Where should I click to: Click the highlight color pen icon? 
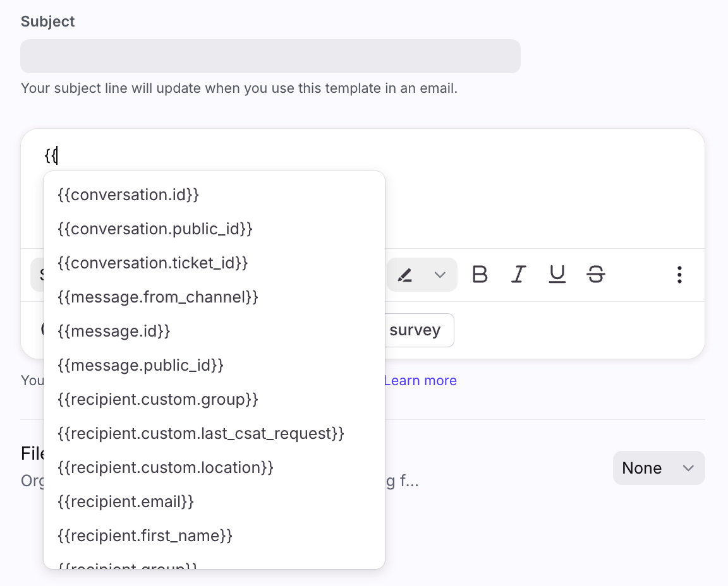[405, 275]
